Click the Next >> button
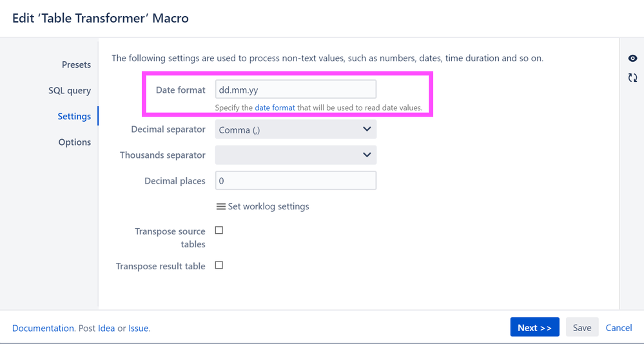This screenshot has height=344, width=644. [x=535, y=327]
